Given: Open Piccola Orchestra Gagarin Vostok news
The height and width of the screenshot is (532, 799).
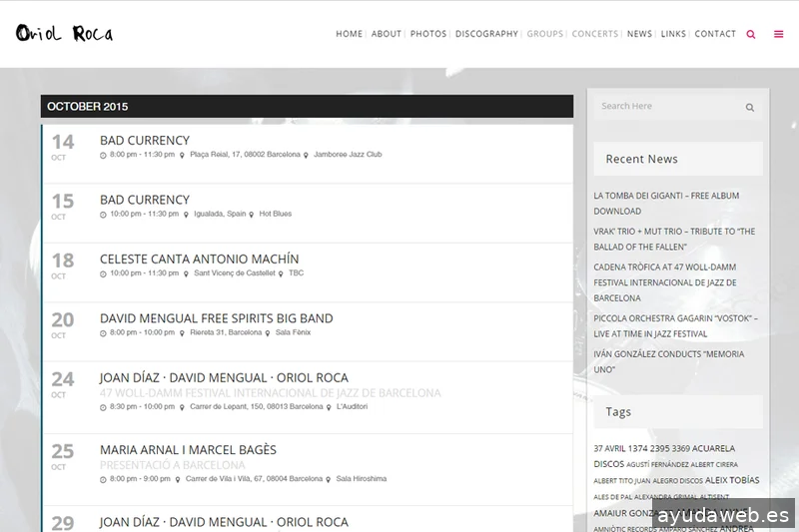Looking at the screenshot, I should [x=676, y=325].
